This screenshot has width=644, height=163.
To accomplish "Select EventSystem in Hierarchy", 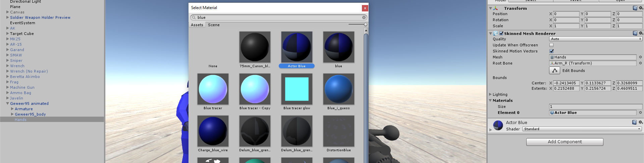I will pyautogui.click(x=22, y=23).
